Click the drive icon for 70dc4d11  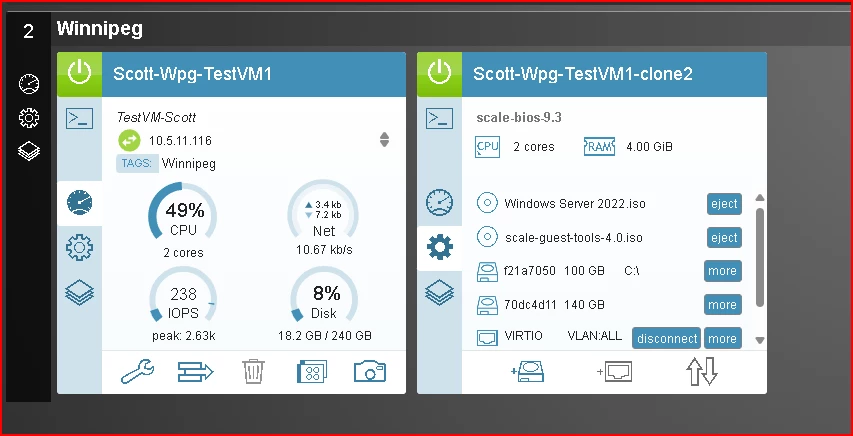[487, 305]
